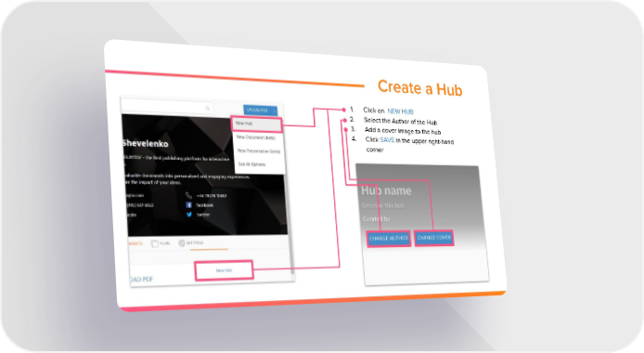The width and height of the screenshot is (644, 353).
Task: Select New Hub from the dropdown menu
Action: click(x=257, y=124)
